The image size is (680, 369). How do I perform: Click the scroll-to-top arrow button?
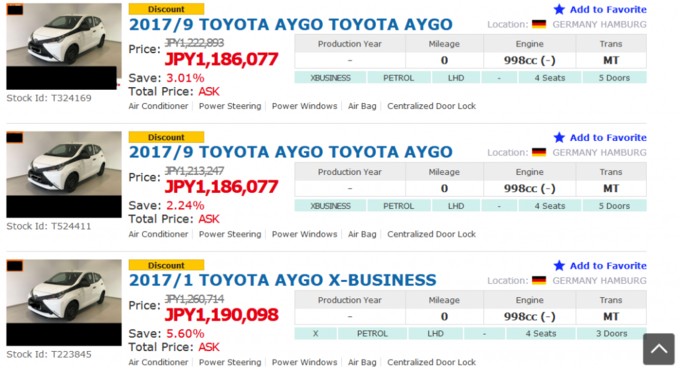pos(658,349)
